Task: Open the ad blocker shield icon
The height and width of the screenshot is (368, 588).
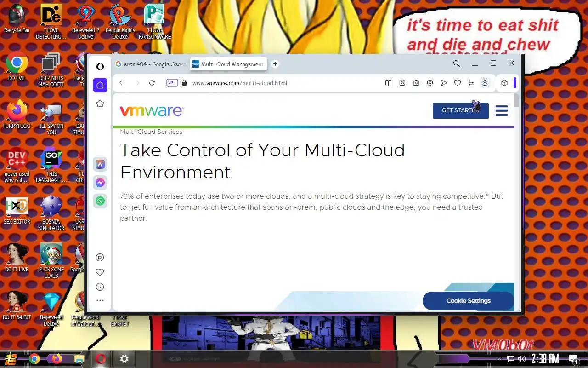Action: 430,83
